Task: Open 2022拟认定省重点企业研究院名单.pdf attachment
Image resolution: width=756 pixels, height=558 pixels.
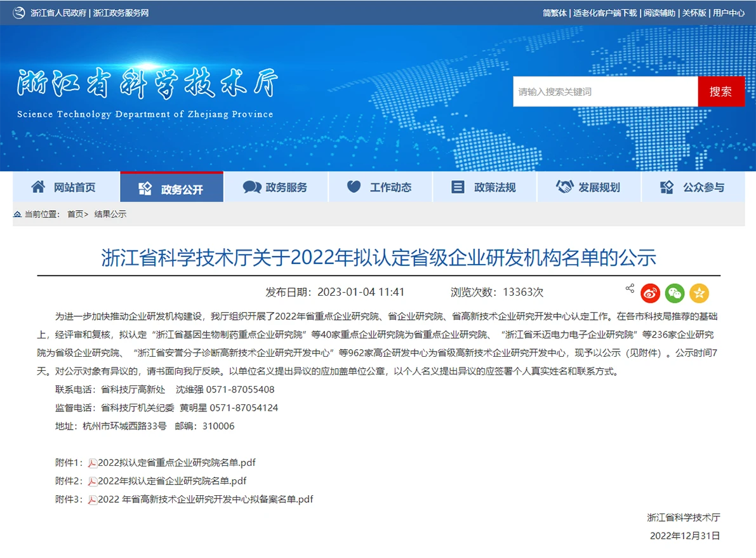Action: [176, 462]
